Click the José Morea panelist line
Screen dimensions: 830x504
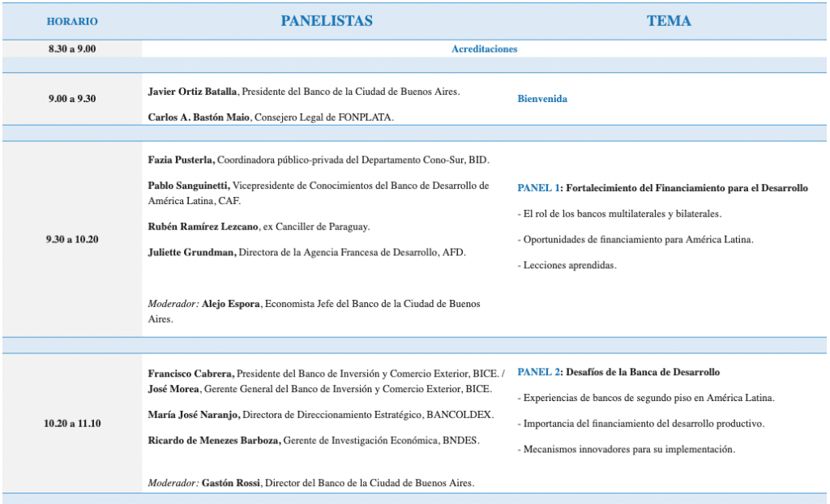(319, 389)
